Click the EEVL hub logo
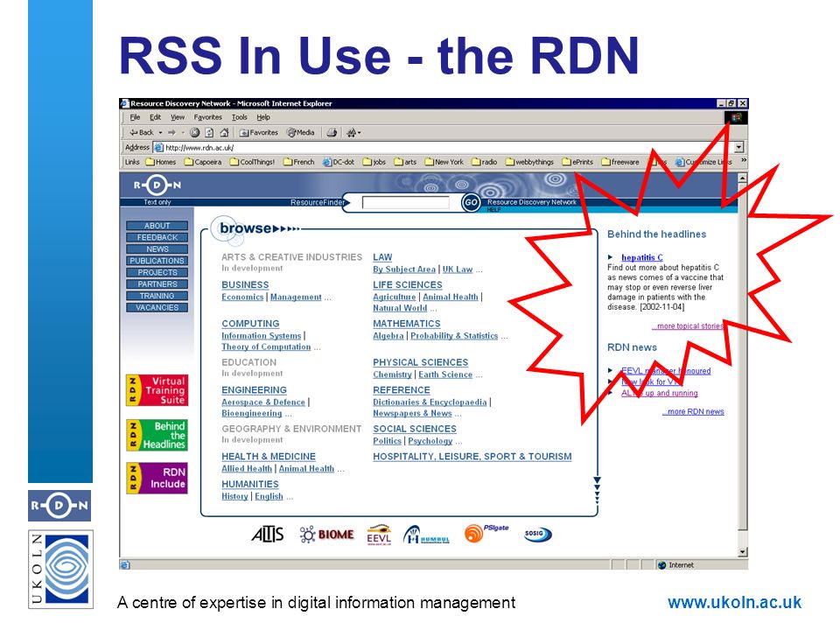This screenshot has height=630, width=840. 379,534
